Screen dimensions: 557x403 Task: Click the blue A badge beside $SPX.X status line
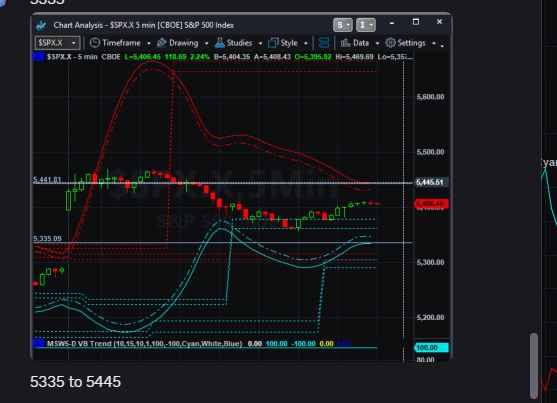pos(38,57)
